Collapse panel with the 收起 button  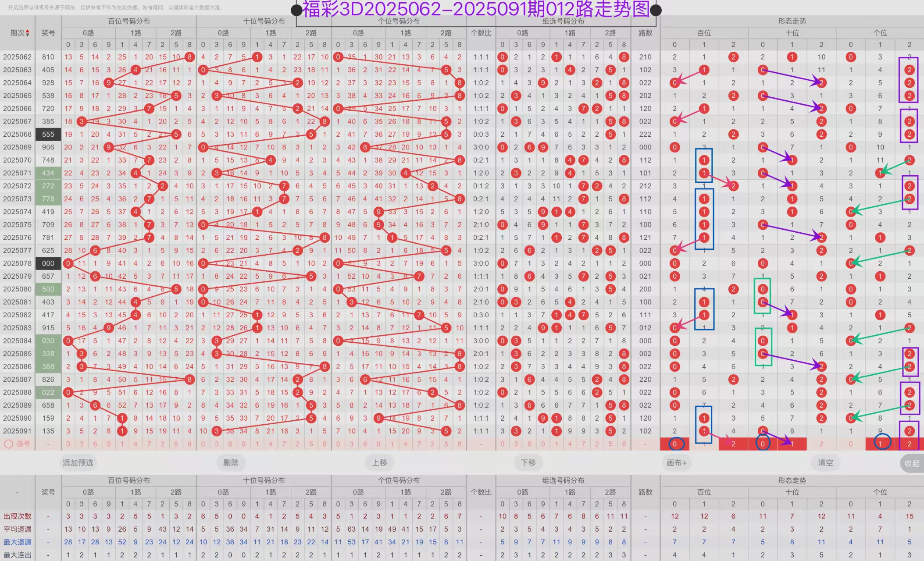coord(912,463)
